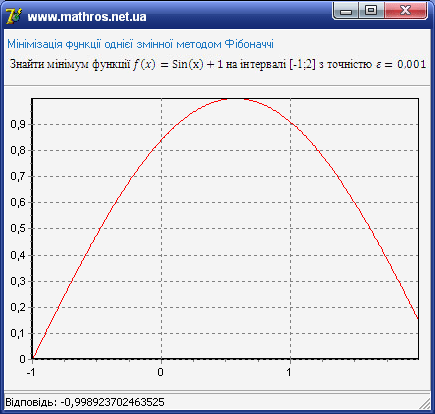Click the 0,1 label on the vertical axis
This screenshot has width=435, height=414.
click(x=18, y=333)
